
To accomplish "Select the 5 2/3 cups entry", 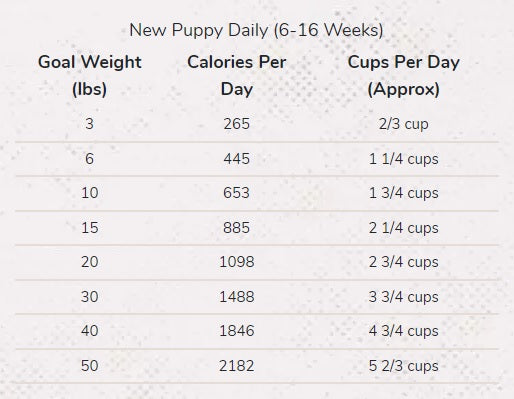I will click(404, 366).
